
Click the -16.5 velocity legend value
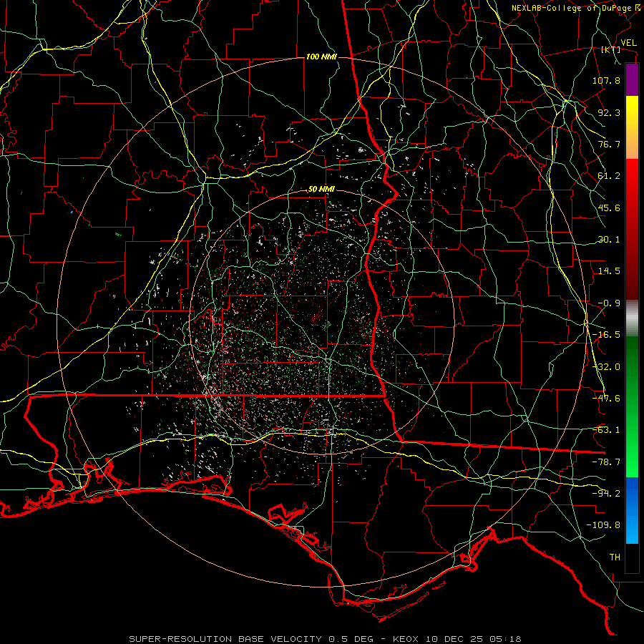(x=606, y=335)
